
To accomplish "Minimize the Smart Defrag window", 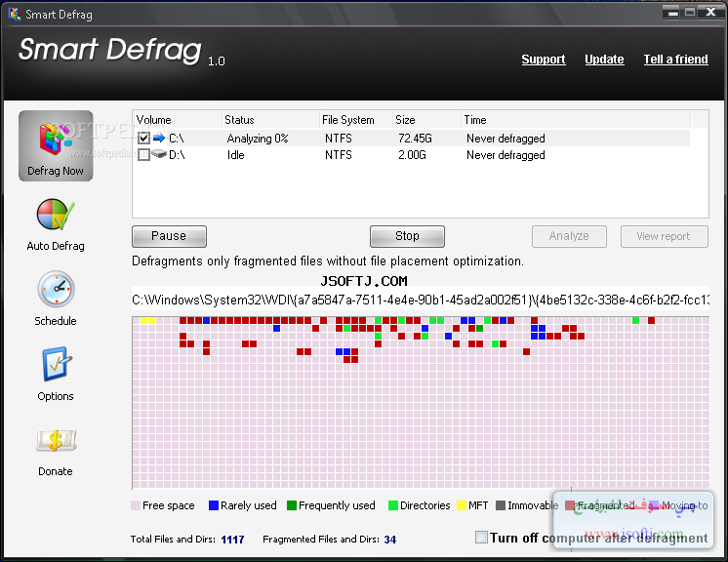I will point(670,13).
